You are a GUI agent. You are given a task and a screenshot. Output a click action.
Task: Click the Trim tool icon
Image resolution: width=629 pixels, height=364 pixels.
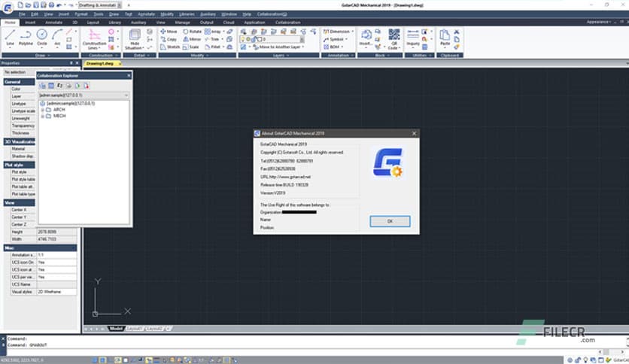(x=208, y=39)
